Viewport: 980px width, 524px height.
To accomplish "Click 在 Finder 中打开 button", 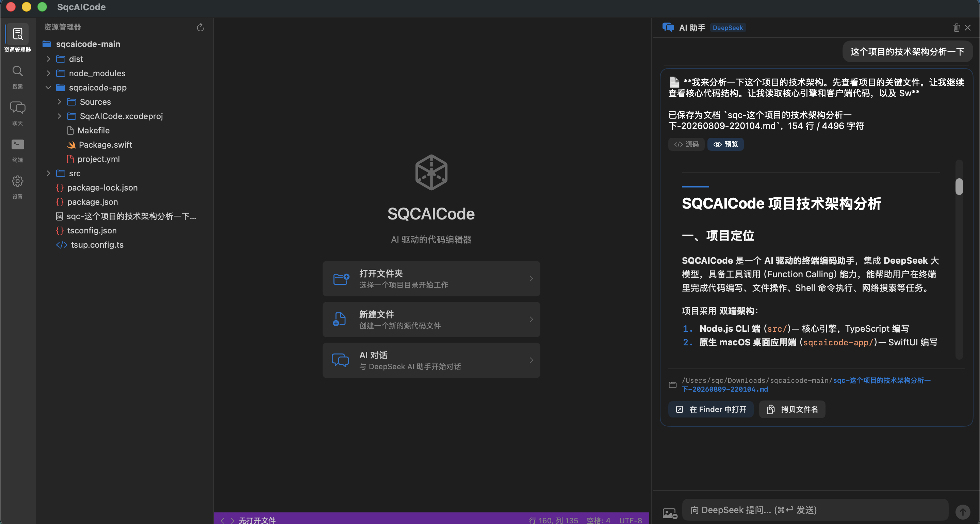I will click(710, 409).
